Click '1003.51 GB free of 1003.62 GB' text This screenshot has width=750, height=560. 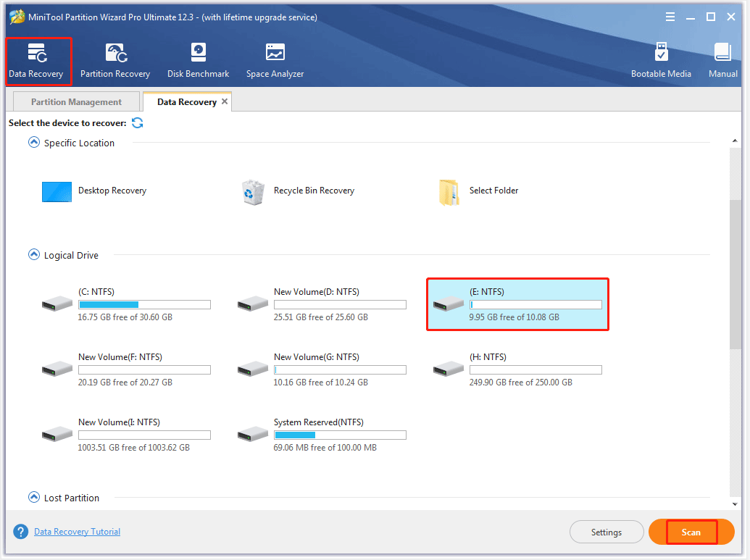134,448
